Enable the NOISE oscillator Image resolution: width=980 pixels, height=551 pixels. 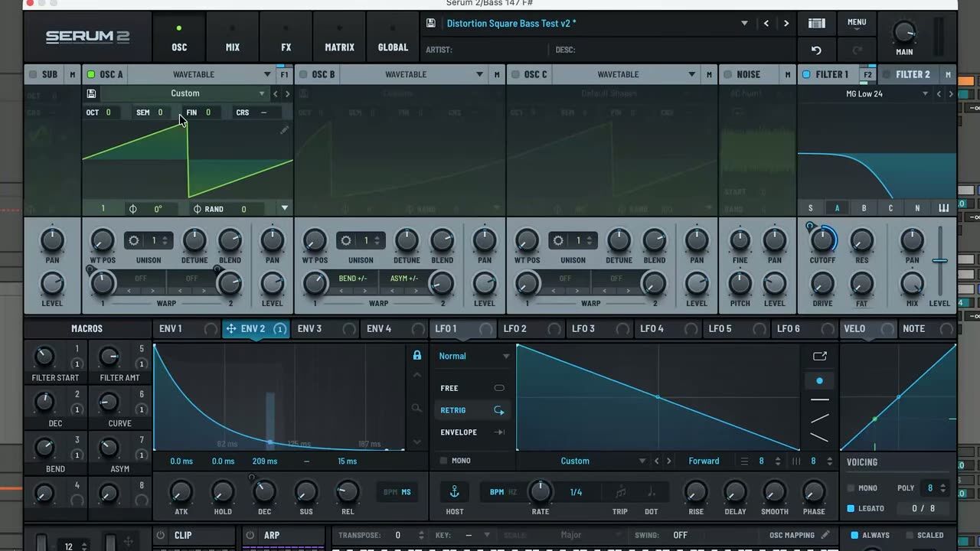point(727,74)
